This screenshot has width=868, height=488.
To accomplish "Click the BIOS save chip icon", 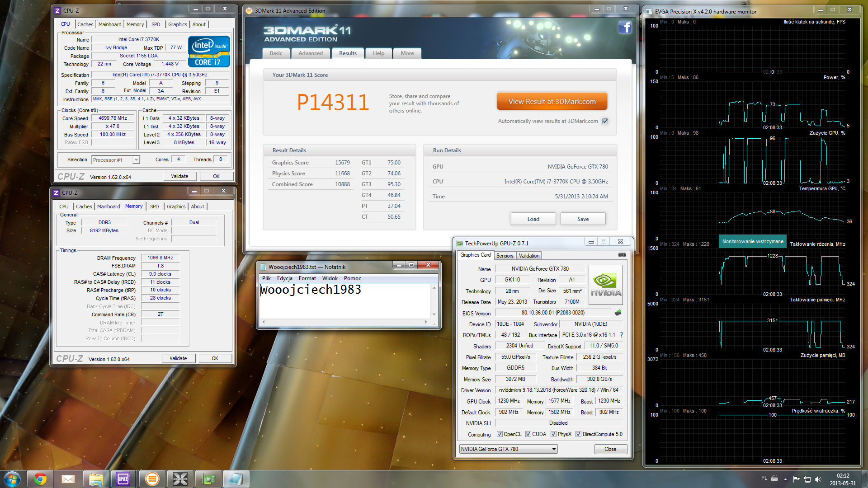I will [x=618, y=313].
